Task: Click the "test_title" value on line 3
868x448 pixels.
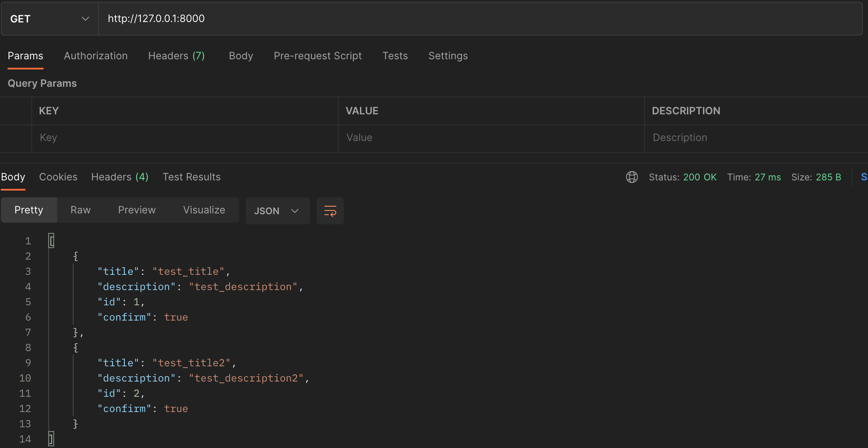Action: pos(188,271)
